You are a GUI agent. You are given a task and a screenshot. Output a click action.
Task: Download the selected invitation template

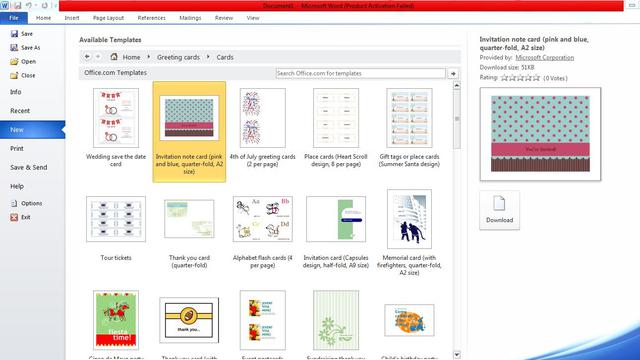[500, 210]
